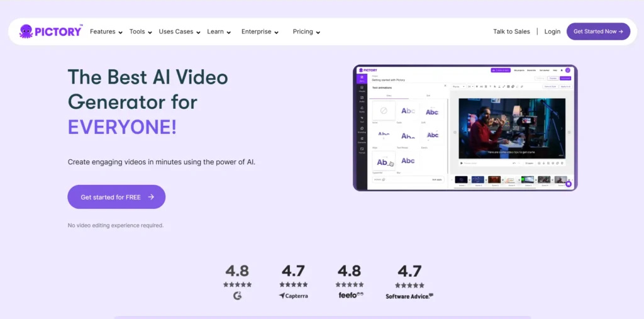Open the Uses Cases dropdown
This screenshot has height=319, width=644.
point(179,31)
